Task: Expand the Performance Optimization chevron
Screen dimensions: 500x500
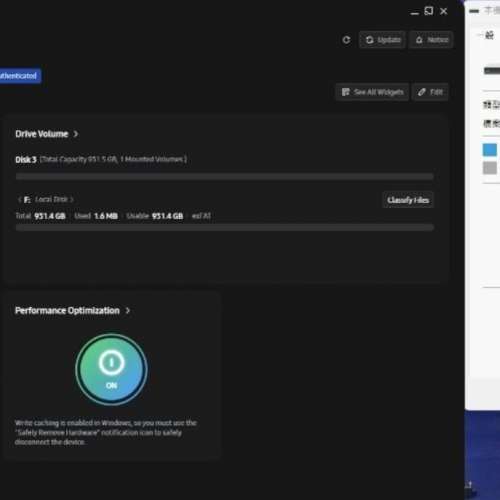Action: (128, 311)
